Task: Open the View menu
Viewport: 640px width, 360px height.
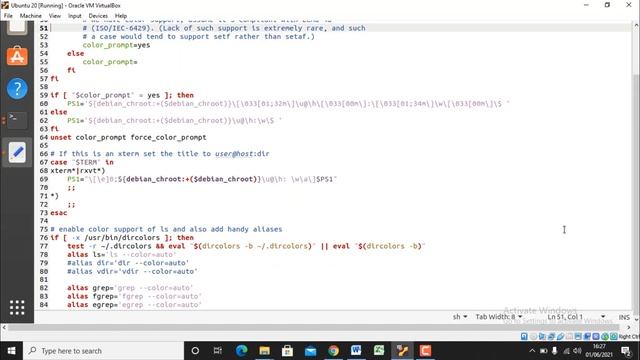Action: [x=55, y=16]
